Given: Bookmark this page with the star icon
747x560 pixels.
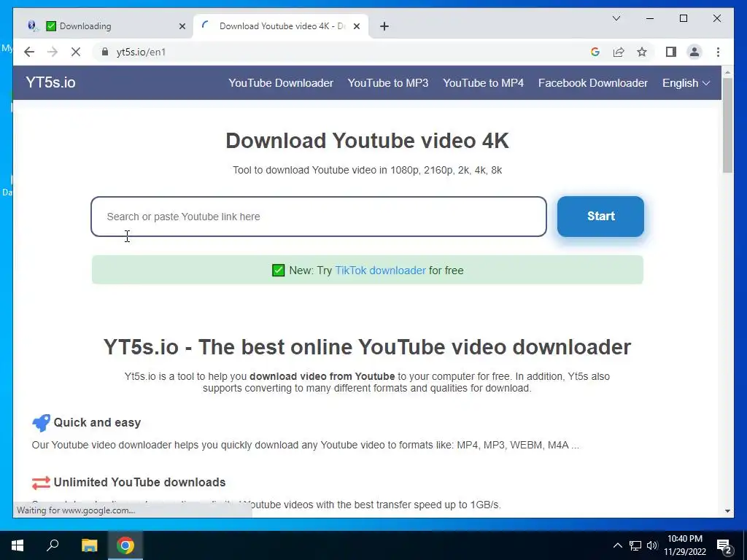Looking at the screenshot, I should (642, 52).
